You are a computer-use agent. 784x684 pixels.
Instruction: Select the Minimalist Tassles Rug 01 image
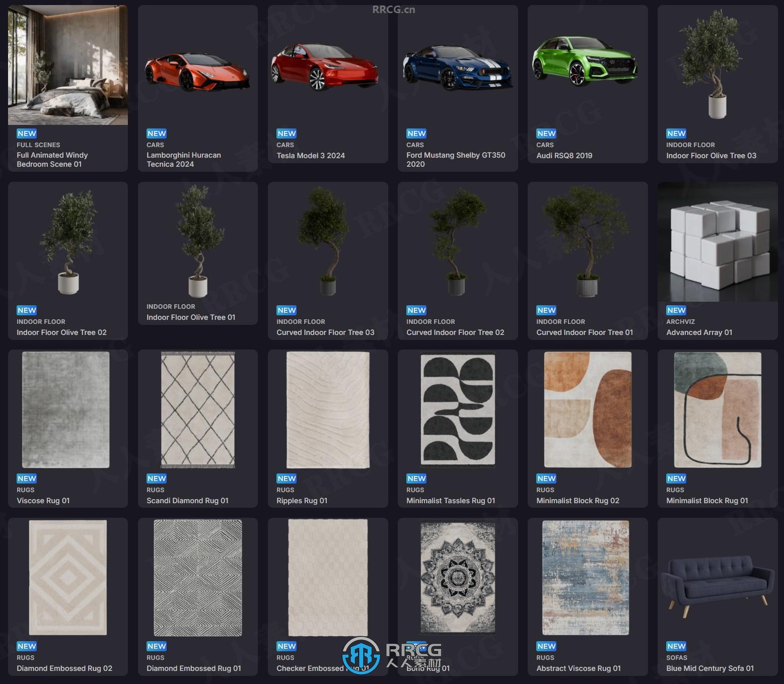pyautogui.click(x=458, y=409)
